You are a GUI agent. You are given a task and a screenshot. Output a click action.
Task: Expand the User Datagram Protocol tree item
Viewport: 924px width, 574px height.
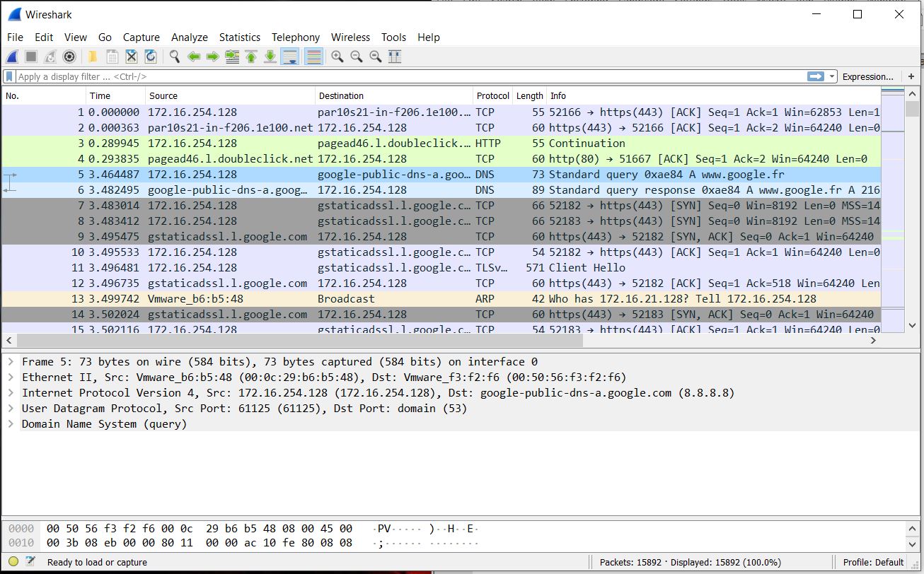click(x=11, y=409)
